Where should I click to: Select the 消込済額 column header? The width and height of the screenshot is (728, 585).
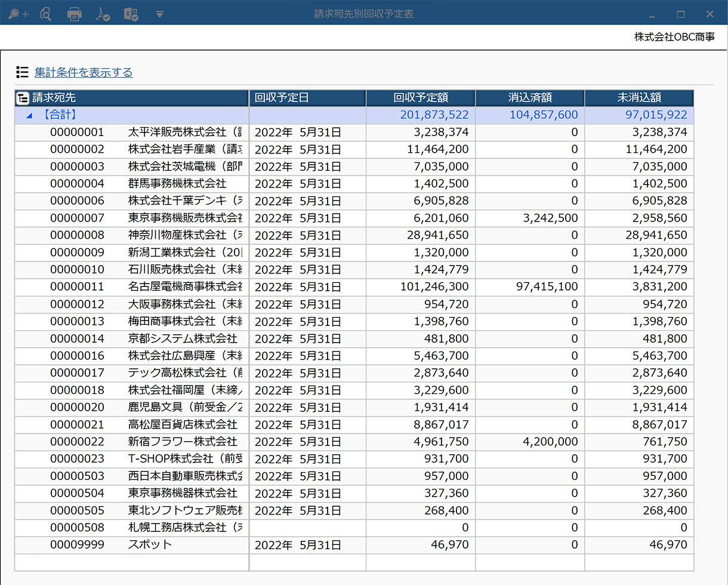529,98
